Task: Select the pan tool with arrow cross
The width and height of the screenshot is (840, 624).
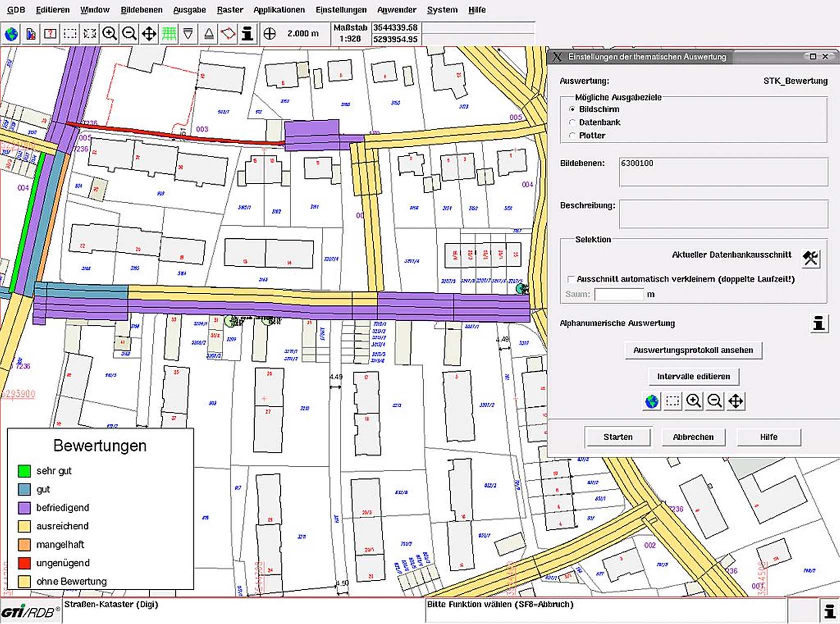Action: (x=149, y=34)
